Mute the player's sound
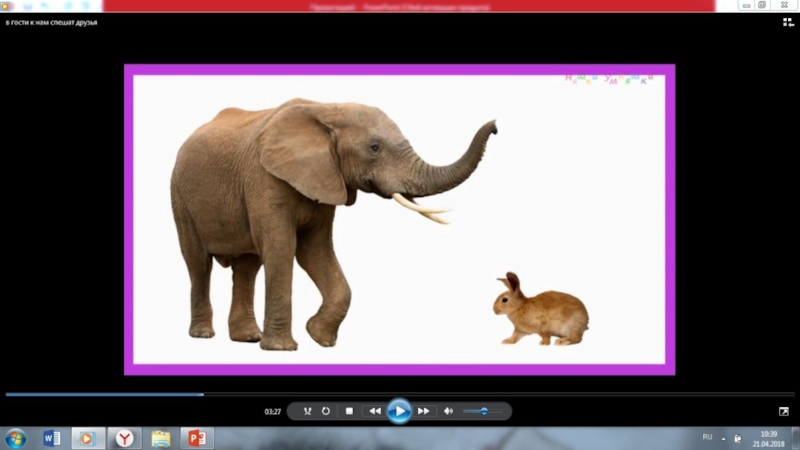The width and height of the screenshot is (800, 450). click(448, 411)
